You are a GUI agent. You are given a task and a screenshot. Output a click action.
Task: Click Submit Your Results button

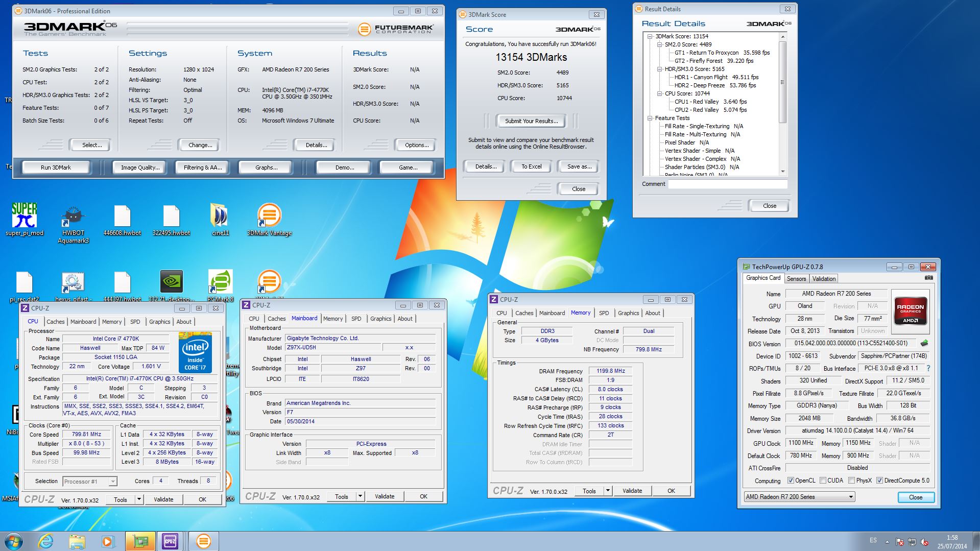tap(531, 121)
